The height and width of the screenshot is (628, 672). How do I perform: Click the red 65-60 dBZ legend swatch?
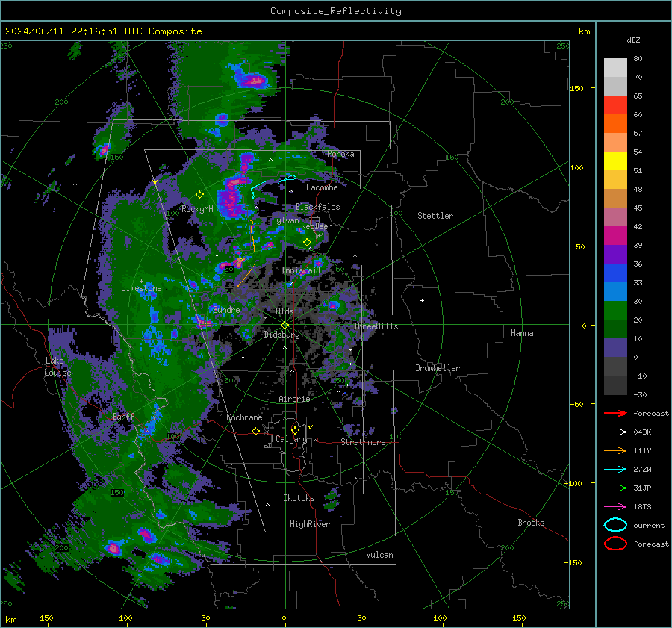[x=615, y=105]
